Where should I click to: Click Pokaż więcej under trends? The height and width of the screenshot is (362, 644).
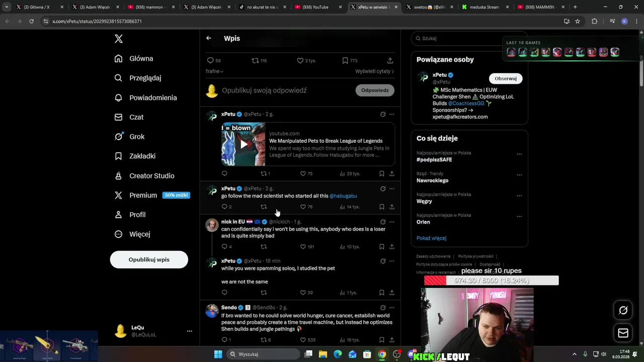click(431, 238)
